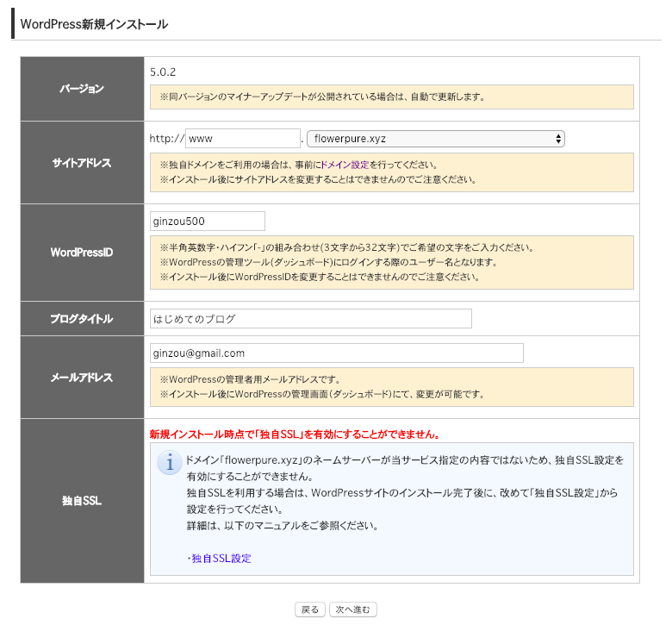Click the ブログタイトル row label
Screen dimensions: 672x625
[x=82, y=319]
